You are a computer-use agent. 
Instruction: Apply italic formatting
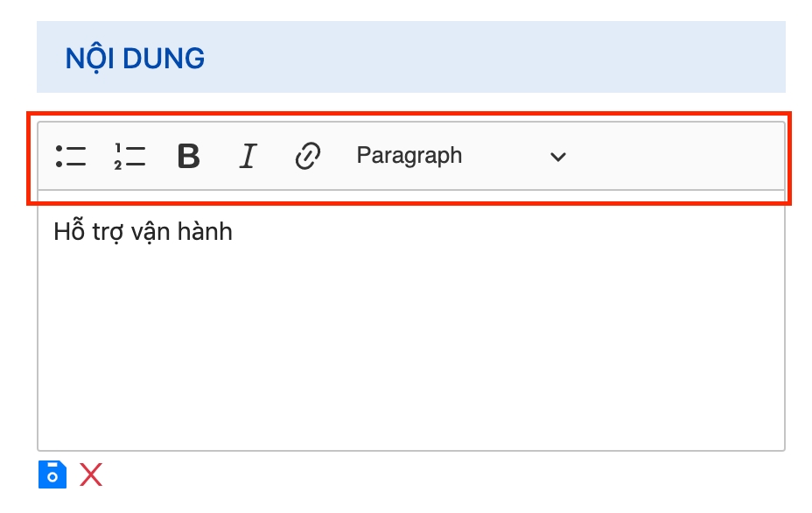pyautogui.click(x=248, y=157)
